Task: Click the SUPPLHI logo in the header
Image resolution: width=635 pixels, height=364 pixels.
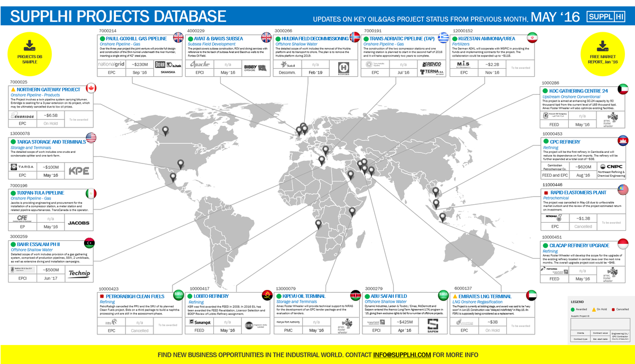Action: (606, 16)
